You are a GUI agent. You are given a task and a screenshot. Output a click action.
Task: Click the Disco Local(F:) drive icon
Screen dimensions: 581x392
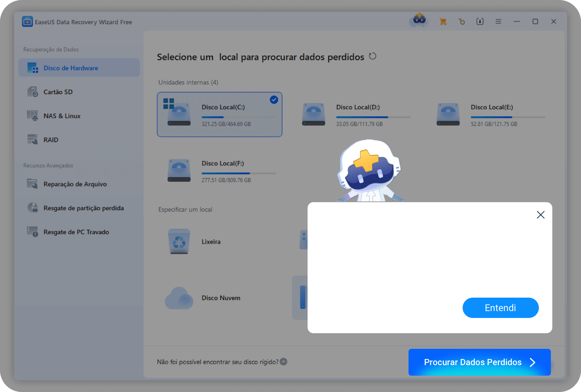tap(179, 171)
